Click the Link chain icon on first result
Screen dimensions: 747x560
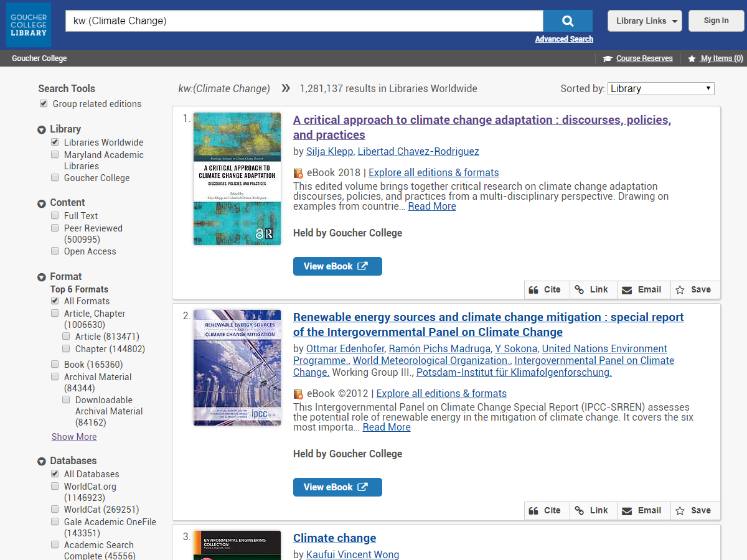(x=580, y=290)
